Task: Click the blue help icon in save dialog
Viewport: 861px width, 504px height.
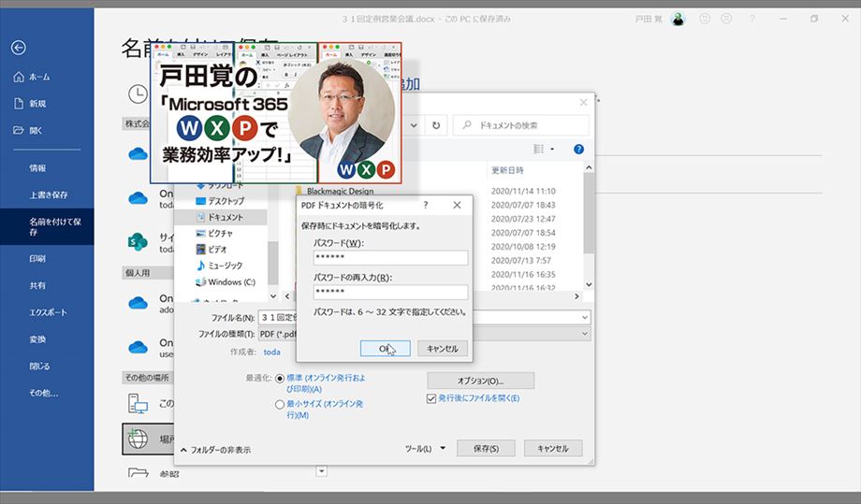Action: (578, 150)
